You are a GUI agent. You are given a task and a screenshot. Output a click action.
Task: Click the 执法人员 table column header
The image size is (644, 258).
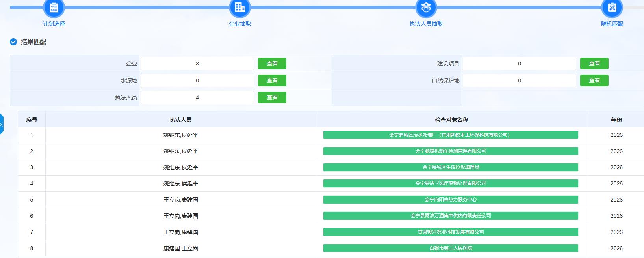coord(180,120)
